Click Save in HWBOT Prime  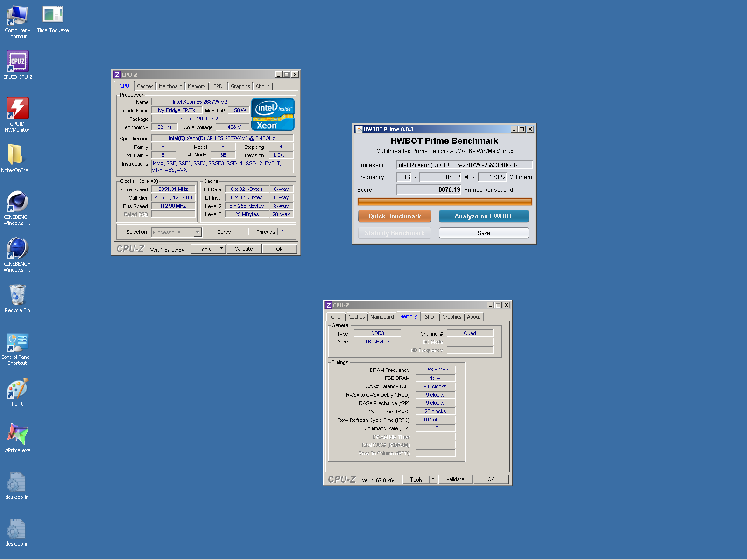484,233
